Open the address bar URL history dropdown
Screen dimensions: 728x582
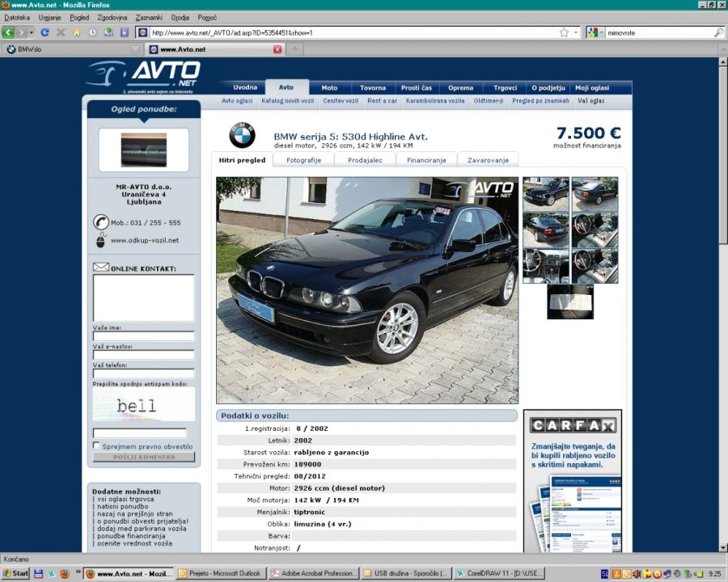576,32
